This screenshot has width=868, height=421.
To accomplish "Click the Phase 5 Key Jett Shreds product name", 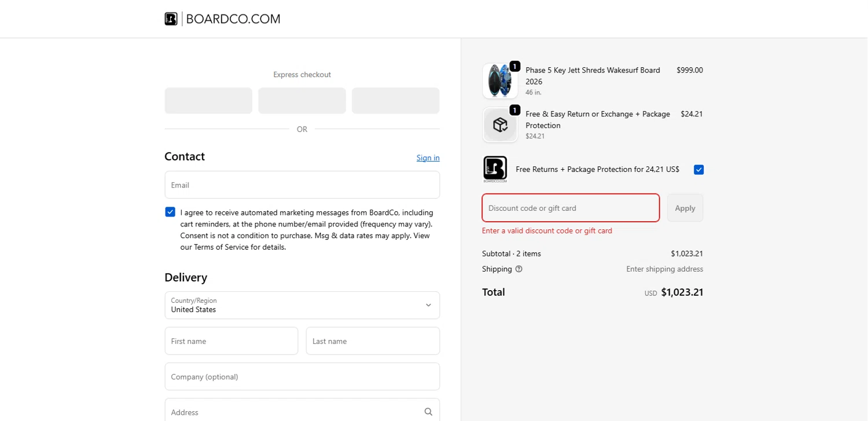I will [x=593, y=76].
